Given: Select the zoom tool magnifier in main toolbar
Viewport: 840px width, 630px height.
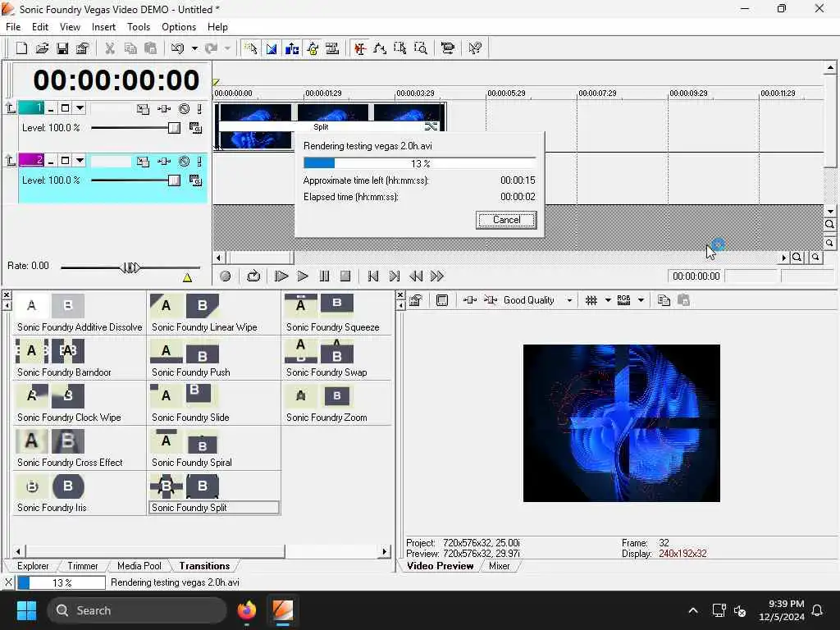Looking at the screenshot, I should tap(421, 48).
